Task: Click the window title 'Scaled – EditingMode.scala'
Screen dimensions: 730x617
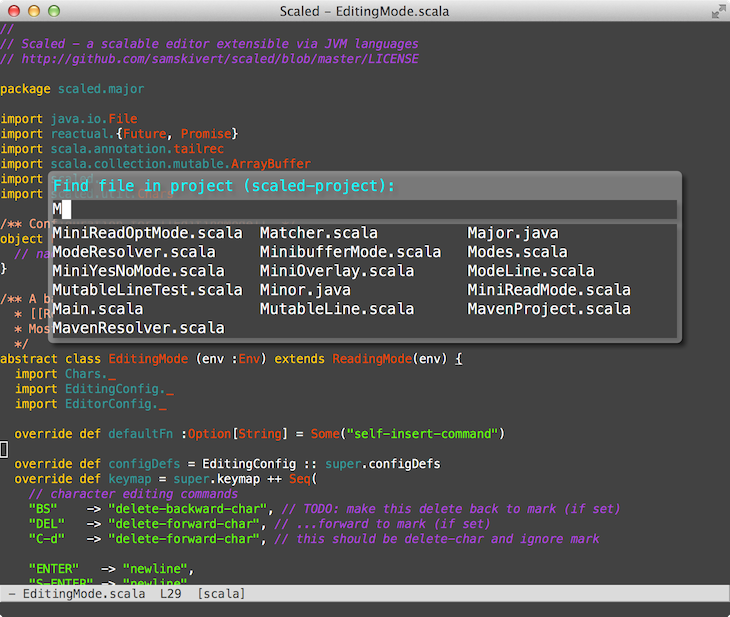Action: [365, 11]
